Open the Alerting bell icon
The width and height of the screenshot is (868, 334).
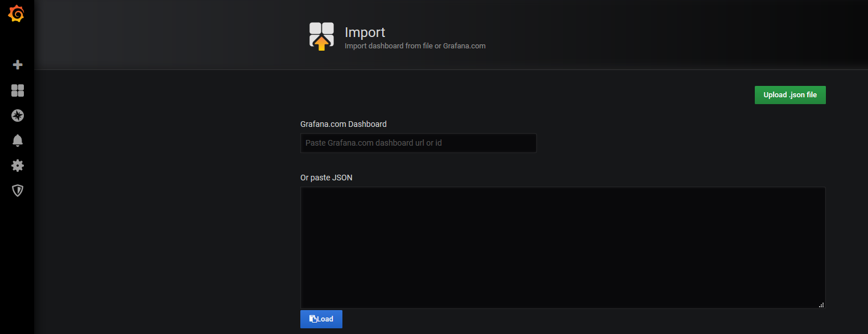18,141
